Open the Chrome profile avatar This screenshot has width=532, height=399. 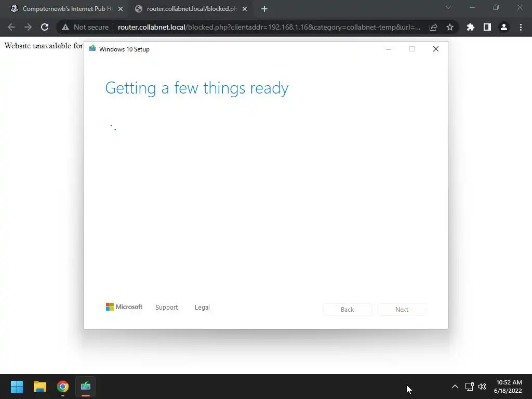point(504,27)
